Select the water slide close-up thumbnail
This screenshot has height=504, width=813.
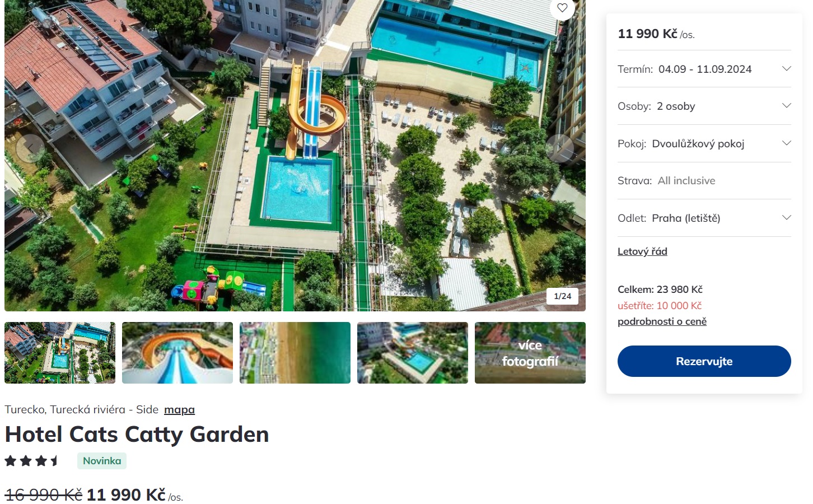coord(177,353)
